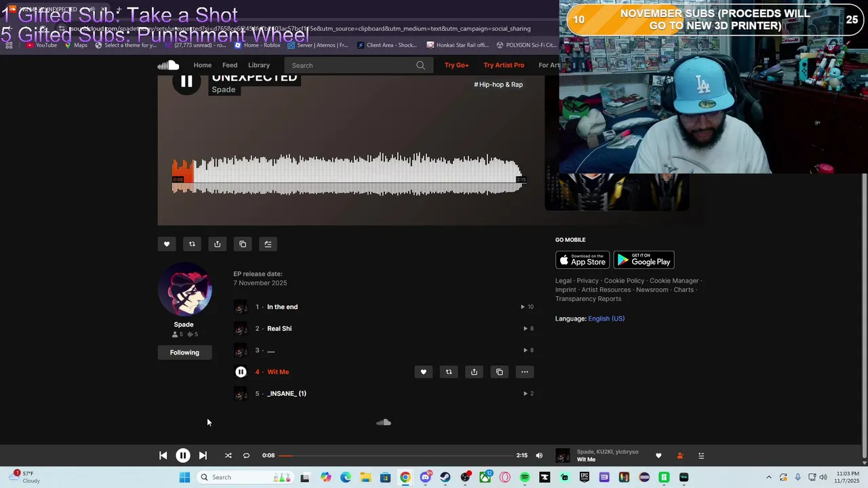Screen dimensions: 868x488
Task: Open the Library tab
Action: click(x=259, y=65)
